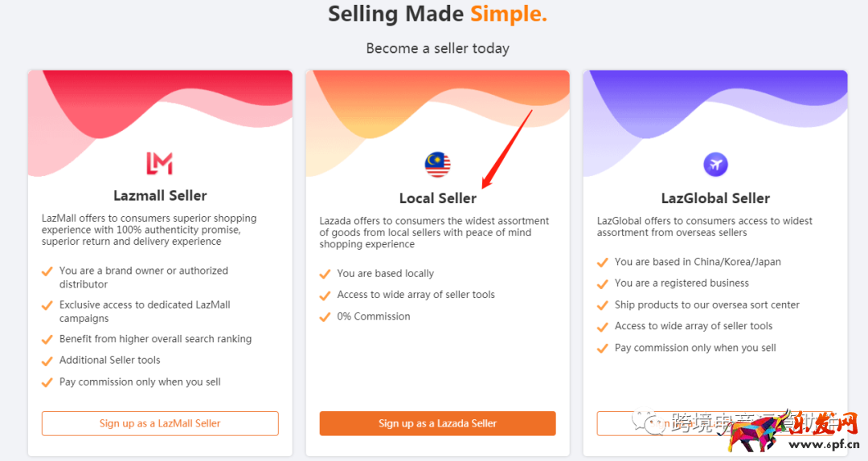Click the purple wave banner on LazGlobal card
Screen dimensions: 868x461
click(715, 100)
